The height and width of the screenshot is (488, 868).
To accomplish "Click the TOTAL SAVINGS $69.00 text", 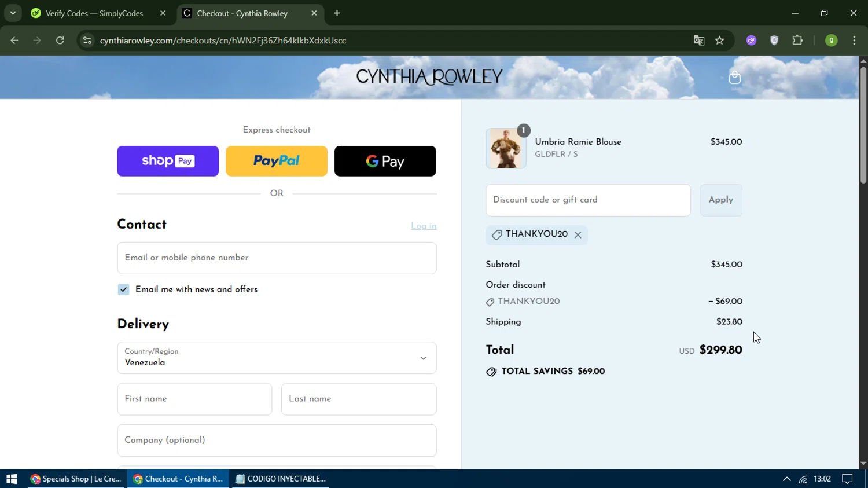I will [553, 372].
